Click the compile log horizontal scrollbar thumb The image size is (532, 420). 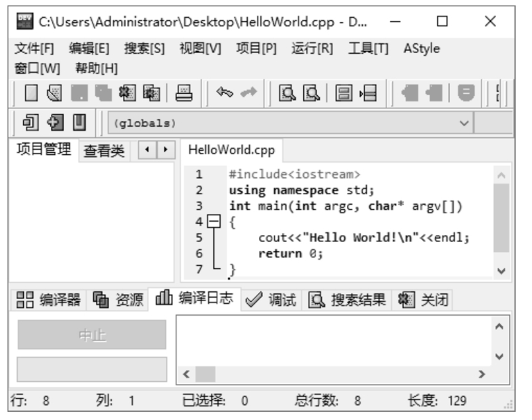(x=205, y=374)
